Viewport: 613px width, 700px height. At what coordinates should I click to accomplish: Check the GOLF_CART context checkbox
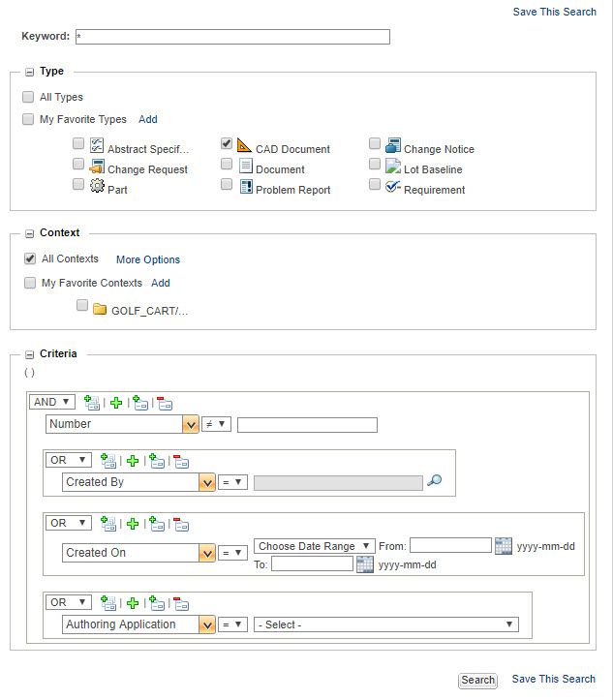coord(82,305)
